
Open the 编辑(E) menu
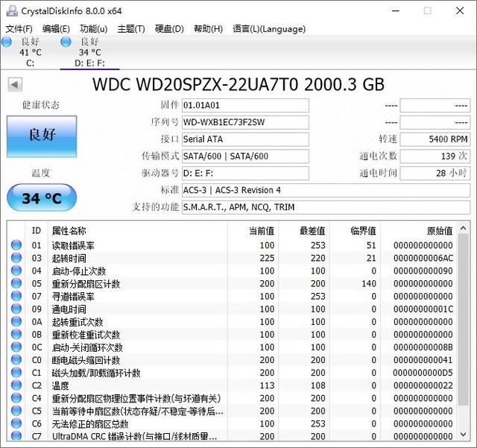[x=57, y=29]
